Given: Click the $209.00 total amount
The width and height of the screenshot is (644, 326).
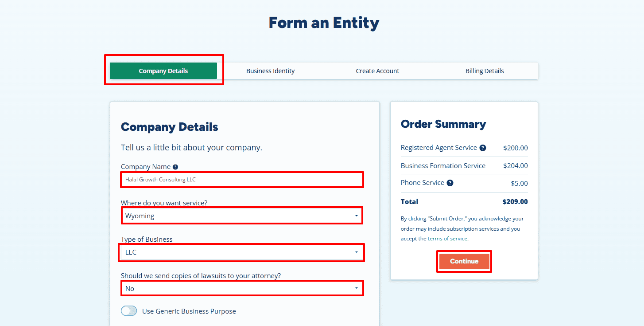Looking at the screenshot, I should (x=515, y=202).
